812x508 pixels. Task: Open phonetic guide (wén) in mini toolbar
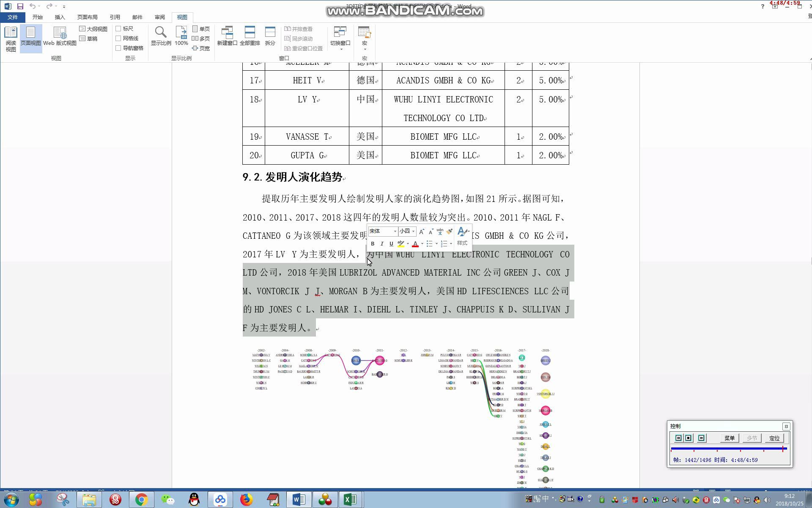click(x=440, y=231)
